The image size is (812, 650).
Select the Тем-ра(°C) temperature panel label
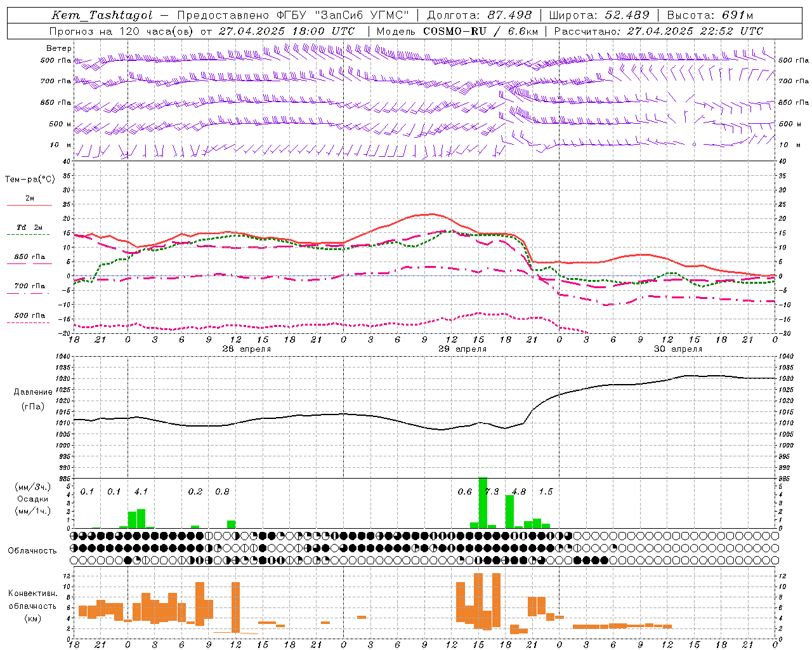point(30,180)
